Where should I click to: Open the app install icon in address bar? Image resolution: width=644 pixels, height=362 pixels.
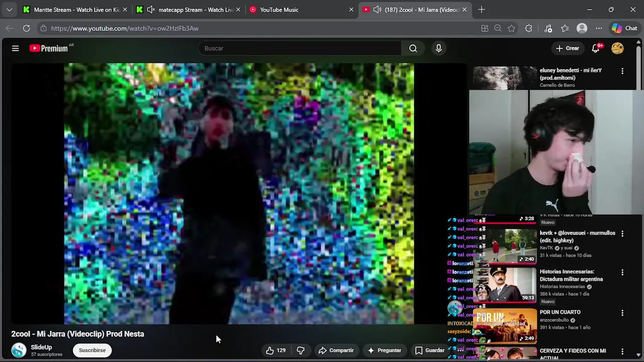pyautogui.click(x=485, y=28)
